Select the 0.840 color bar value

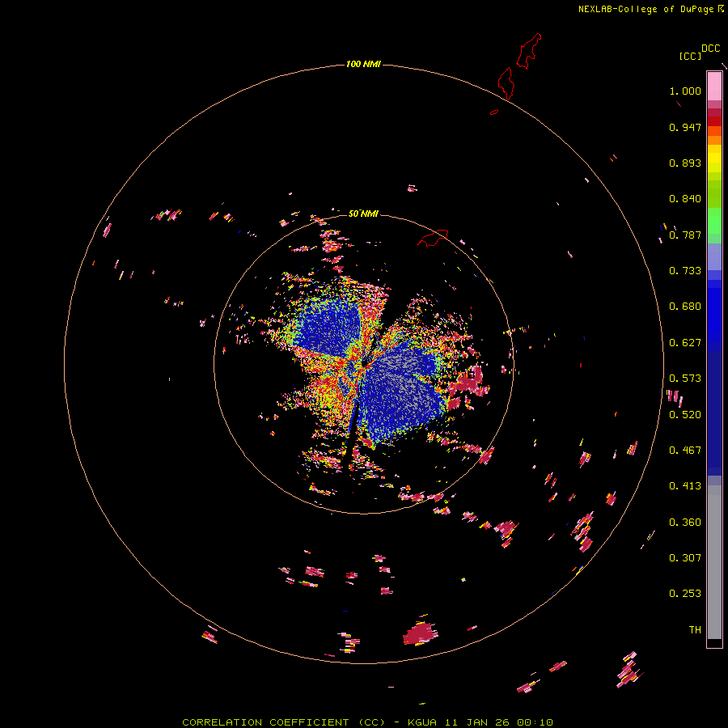(x=685, y=199)
